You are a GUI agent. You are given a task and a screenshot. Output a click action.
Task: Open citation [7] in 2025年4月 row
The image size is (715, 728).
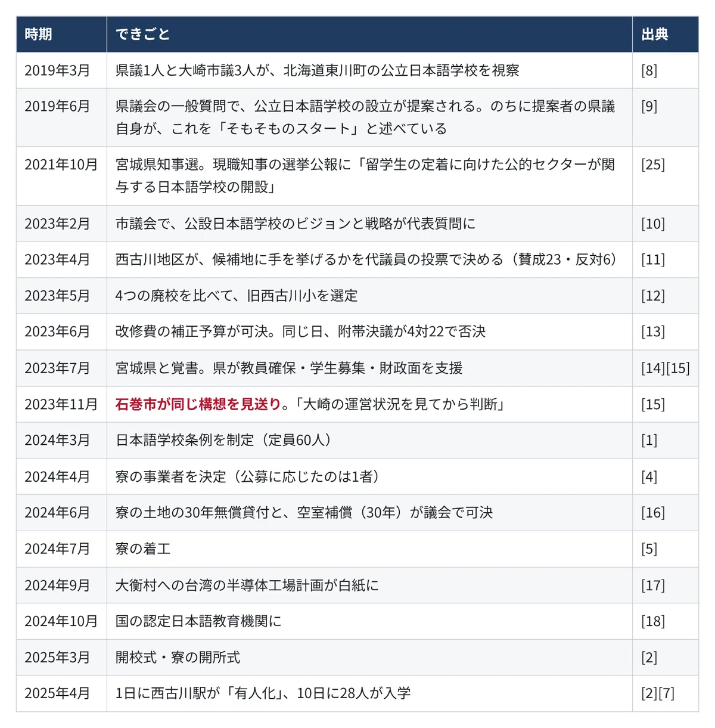click(x=666, y=693)
